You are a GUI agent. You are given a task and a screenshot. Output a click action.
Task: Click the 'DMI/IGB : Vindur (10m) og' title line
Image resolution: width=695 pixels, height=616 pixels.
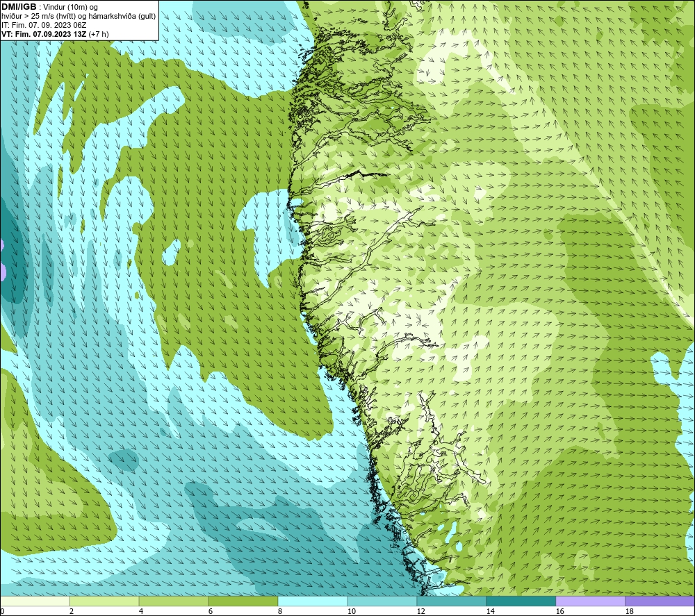49,7
